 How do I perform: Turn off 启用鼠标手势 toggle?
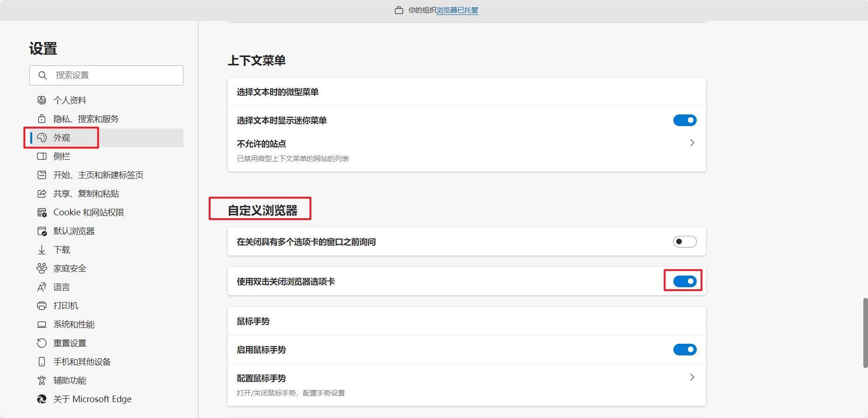pyautogui.click(x=685, y=349)
